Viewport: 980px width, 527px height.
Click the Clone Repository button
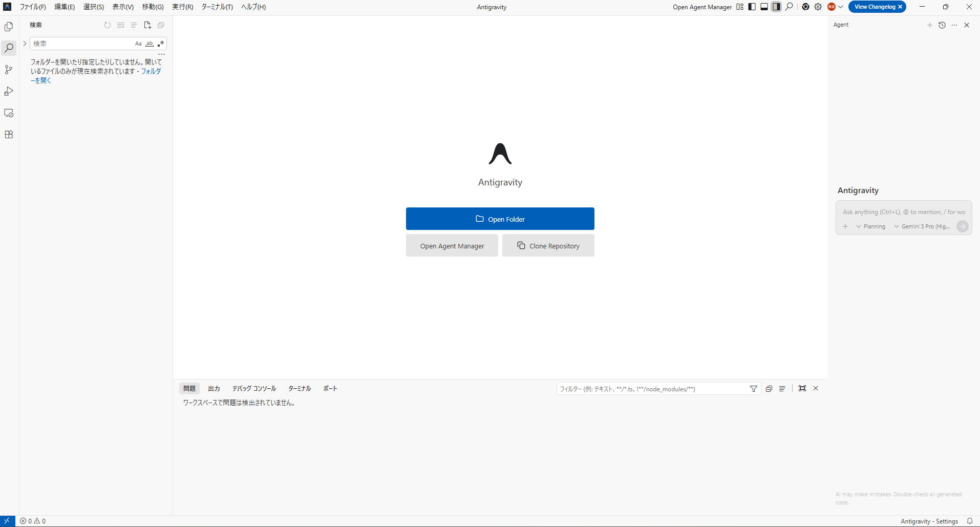coord(548,246)
